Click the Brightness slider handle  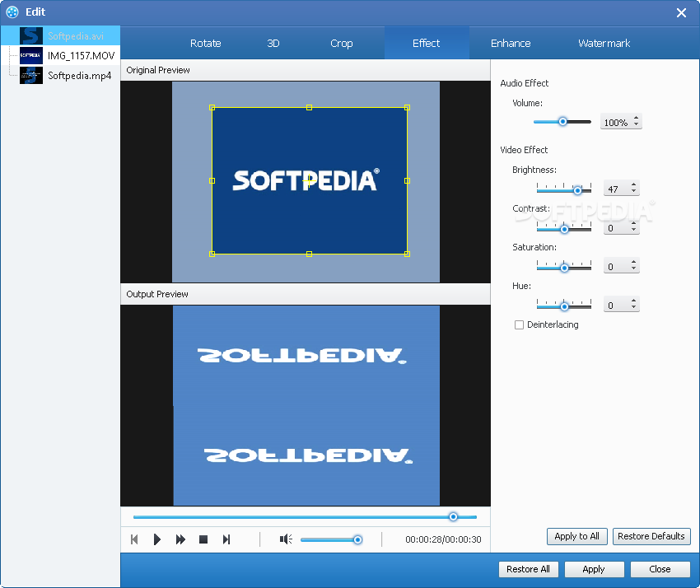(x=577, y=190)
